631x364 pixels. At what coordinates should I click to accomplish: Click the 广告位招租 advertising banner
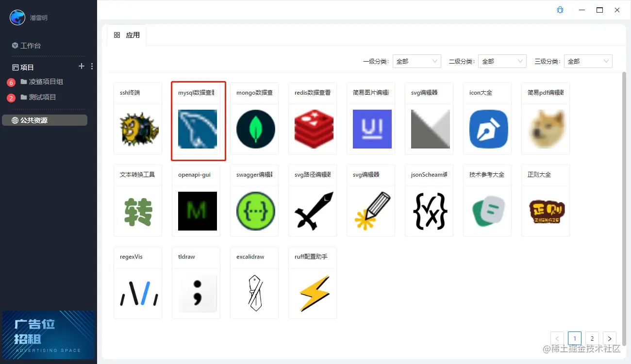(x=49, y=335)
